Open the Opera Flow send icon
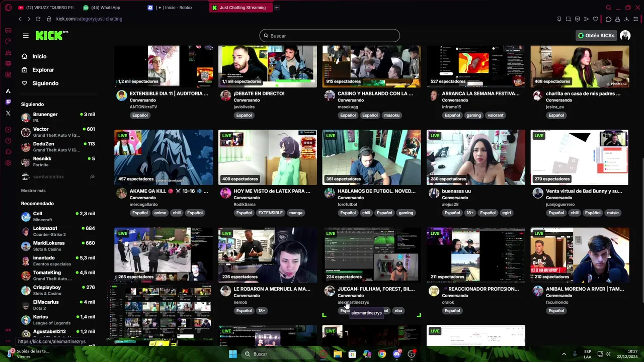Viewport: 644px width, 362px height. pos(586,19)
